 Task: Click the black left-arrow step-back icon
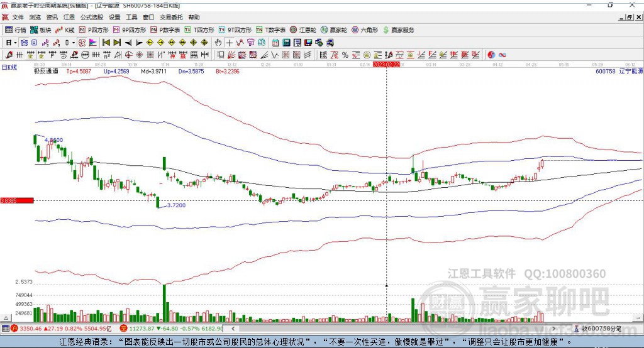(128, 43)
